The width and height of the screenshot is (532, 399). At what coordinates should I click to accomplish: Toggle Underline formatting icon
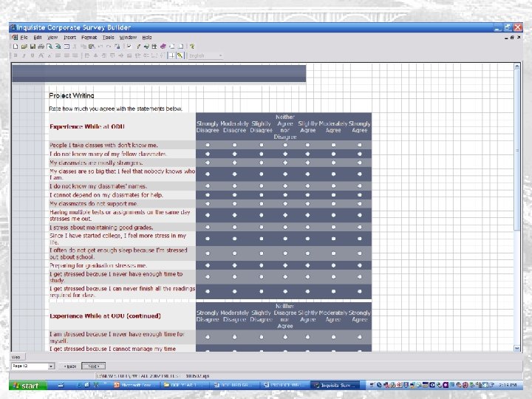tap(33, 55)
